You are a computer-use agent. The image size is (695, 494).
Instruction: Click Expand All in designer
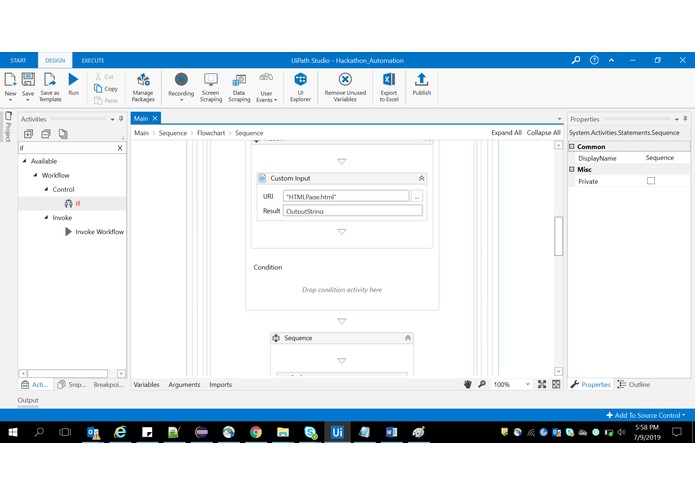pos(506,133)
